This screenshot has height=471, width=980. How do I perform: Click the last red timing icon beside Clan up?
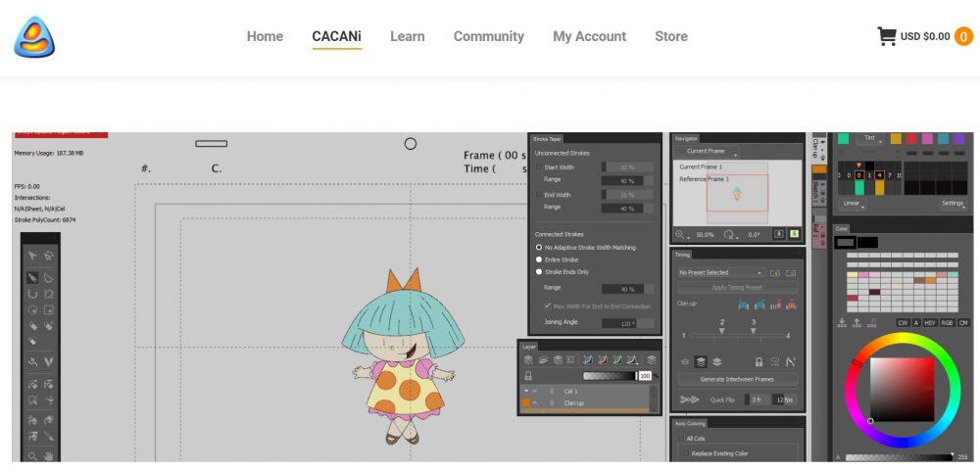791,305
